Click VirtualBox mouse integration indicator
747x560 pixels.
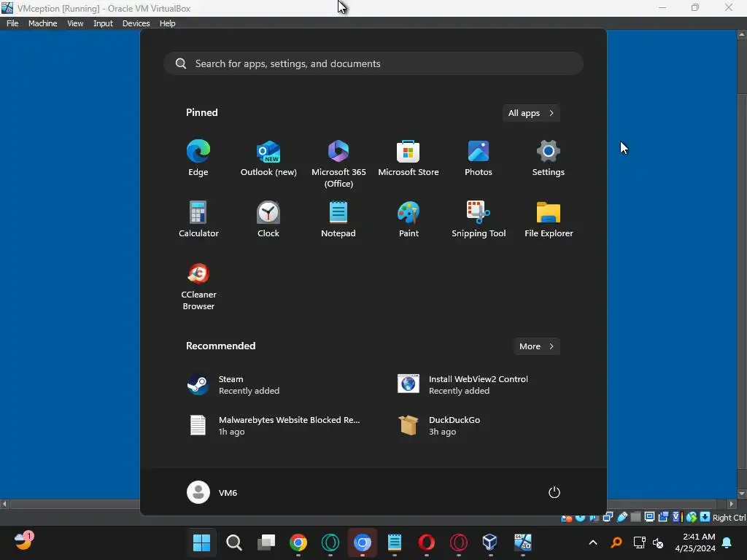pos(692,517)
